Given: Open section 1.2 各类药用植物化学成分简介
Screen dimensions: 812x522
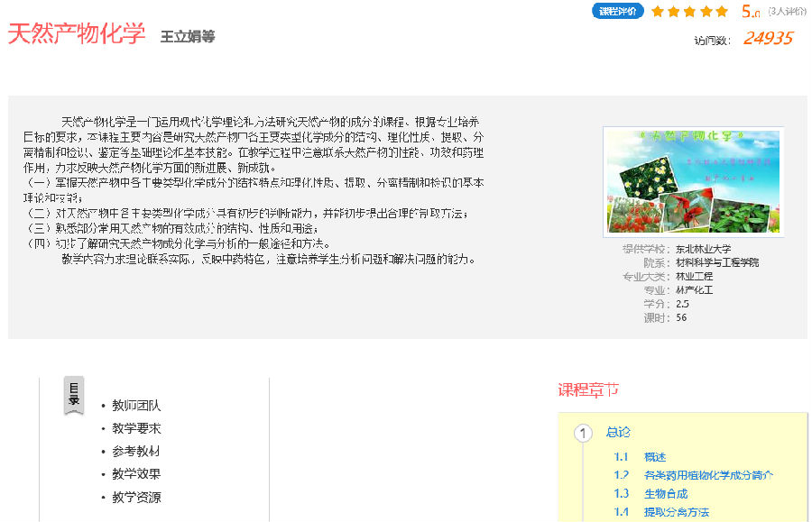Looking at the screenshot, I should pos(707,475).
